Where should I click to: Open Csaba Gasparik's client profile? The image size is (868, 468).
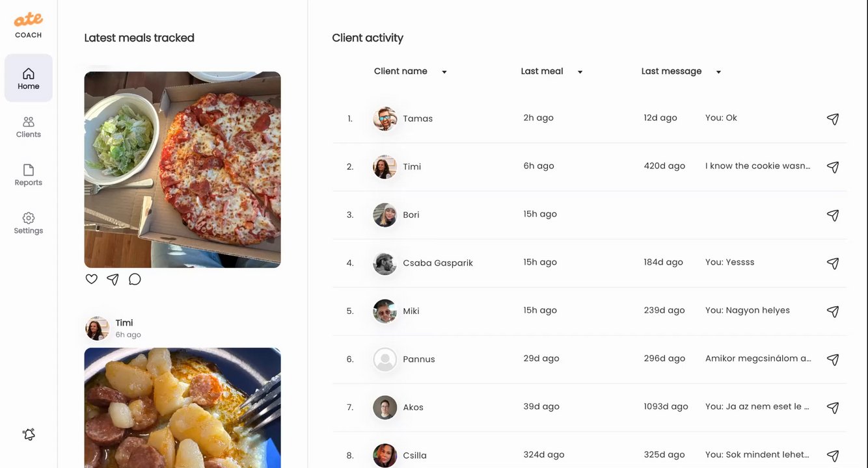pos(438,263)
